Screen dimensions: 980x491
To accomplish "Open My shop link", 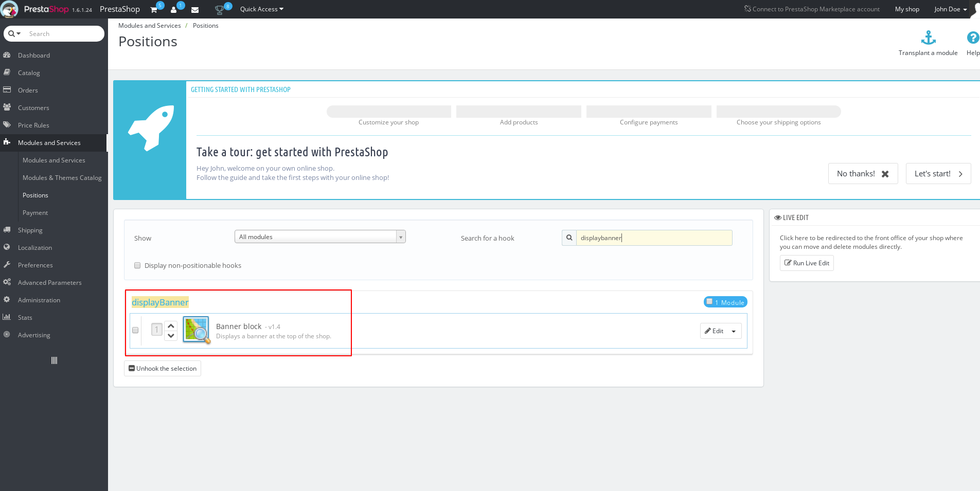I will click(907, 9).
